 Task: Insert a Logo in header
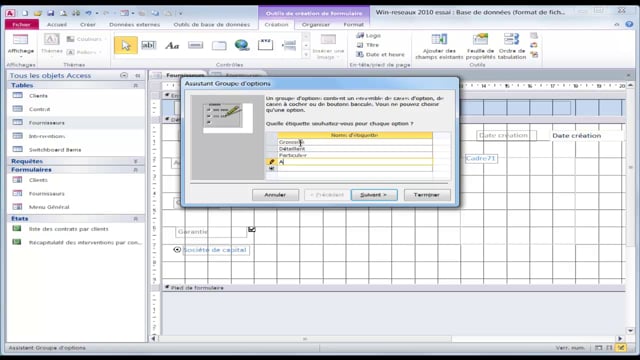(x=369, y=36)
